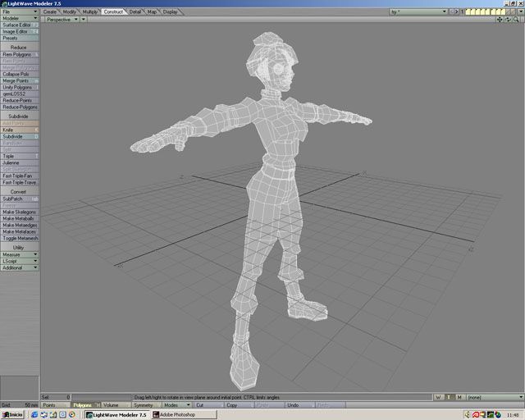The width and height of the screenshot is (525, 420).
Task: Toggle the M morph map button
Action: 459,397
